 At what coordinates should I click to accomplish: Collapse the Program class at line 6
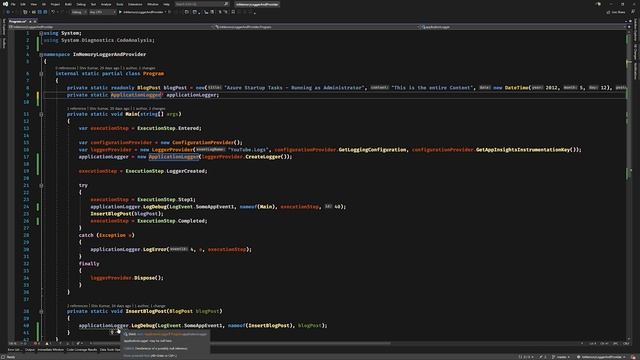(41, 74)
